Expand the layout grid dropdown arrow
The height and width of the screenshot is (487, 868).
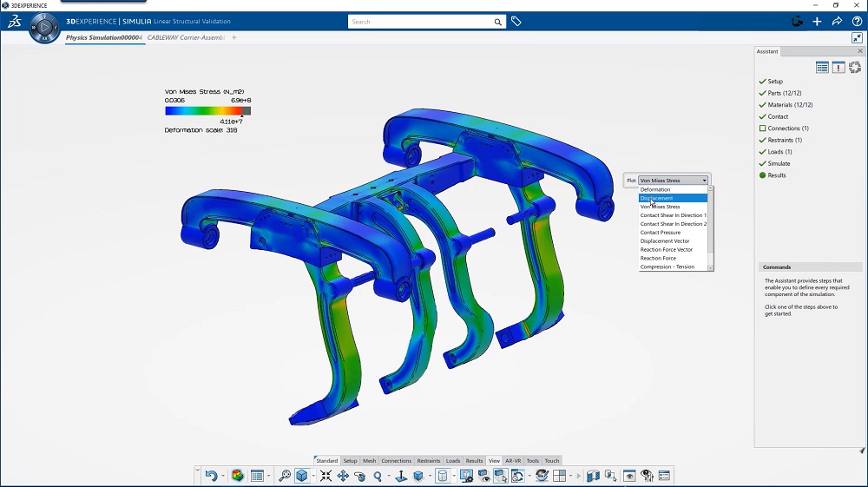coord(571,476)
